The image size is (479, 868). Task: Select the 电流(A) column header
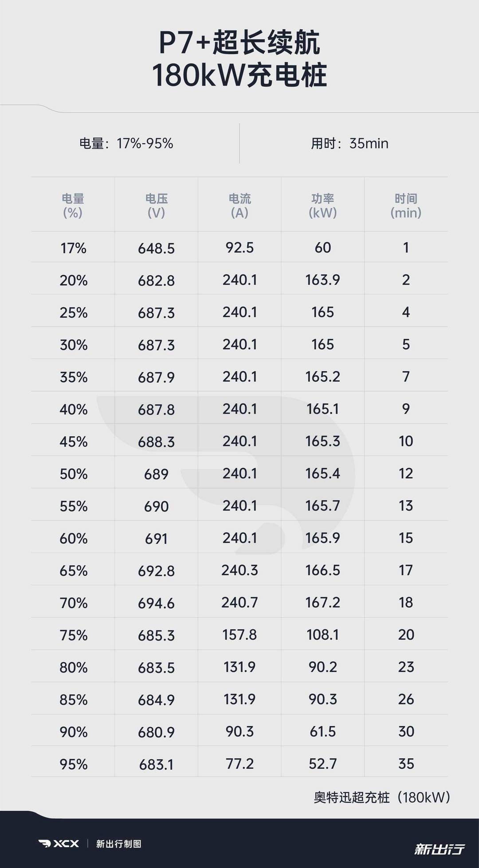(239, 206)
